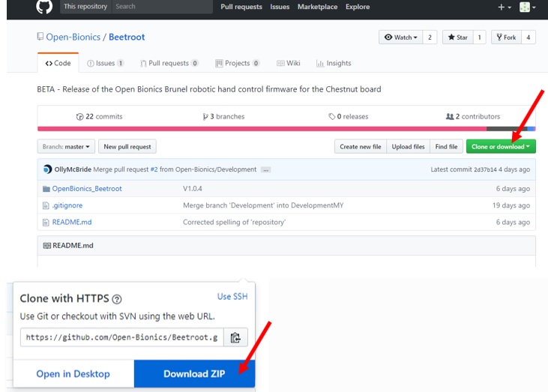Screen dimensions: 548x392
Task: Click the forks count 4
Action: click(x=528, y=37)
